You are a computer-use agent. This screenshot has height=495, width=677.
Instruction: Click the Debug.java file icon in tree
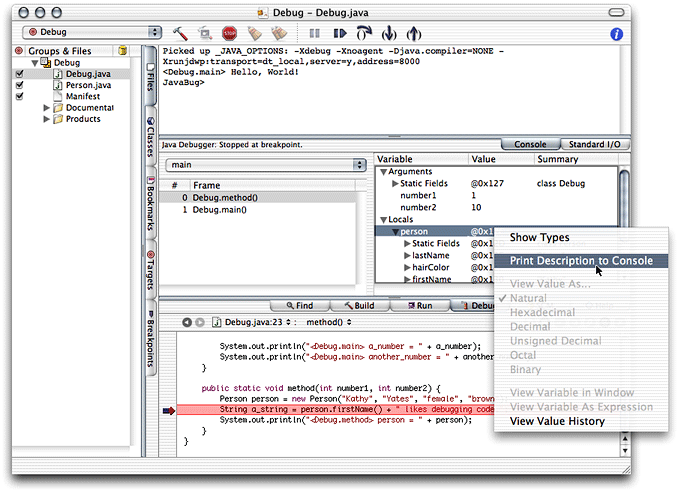pos(58,74)
